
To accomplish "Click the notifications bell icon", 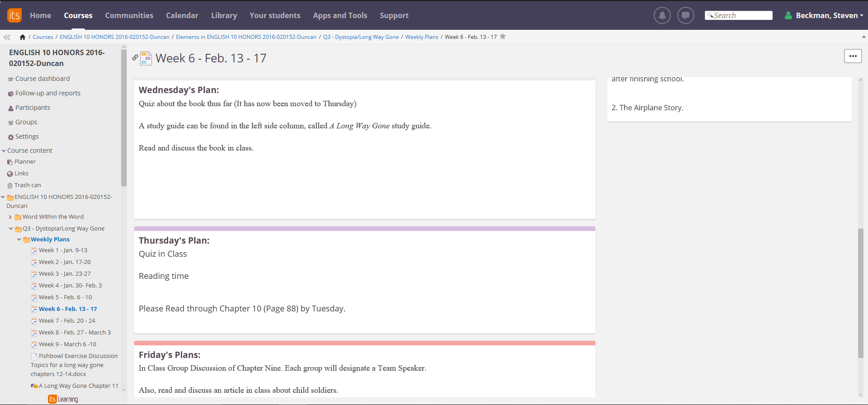I will point(662,15).
